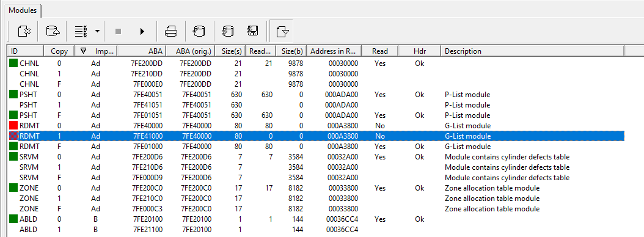Viewport: 644px width, 237px height.
Task: Click the disk with single checkmark icon
Action: [x=199, y=31]
